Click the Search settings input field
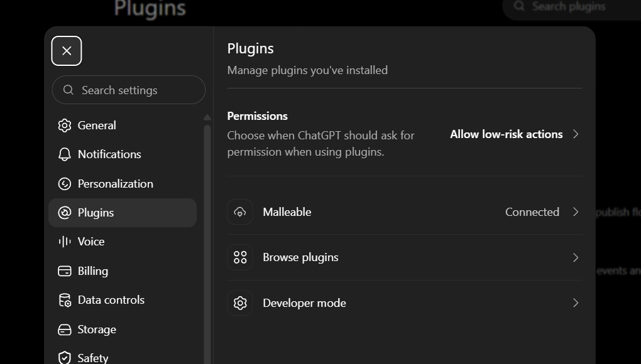 (x=129, y=90)
